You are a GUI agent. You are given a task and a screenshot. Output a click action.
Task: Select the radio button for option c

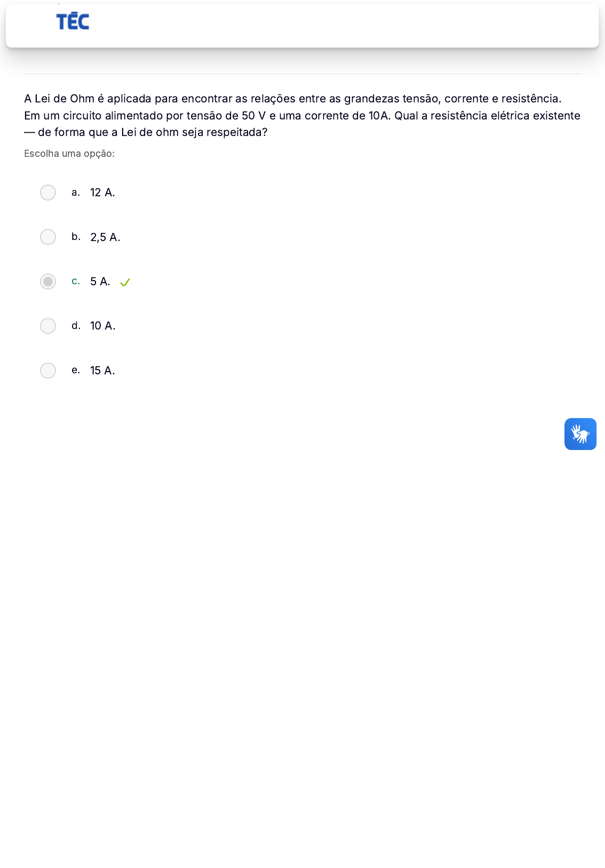(x=48, y=282)
